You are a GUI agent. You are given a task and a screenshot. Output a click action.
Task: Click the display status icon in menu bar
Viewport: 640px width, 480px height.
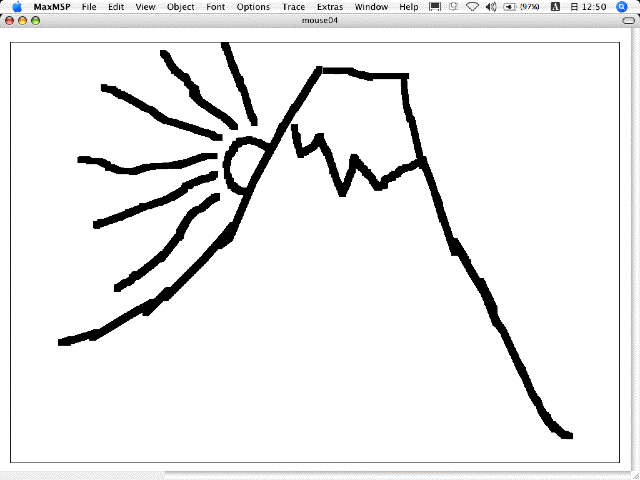pos(435,7)
